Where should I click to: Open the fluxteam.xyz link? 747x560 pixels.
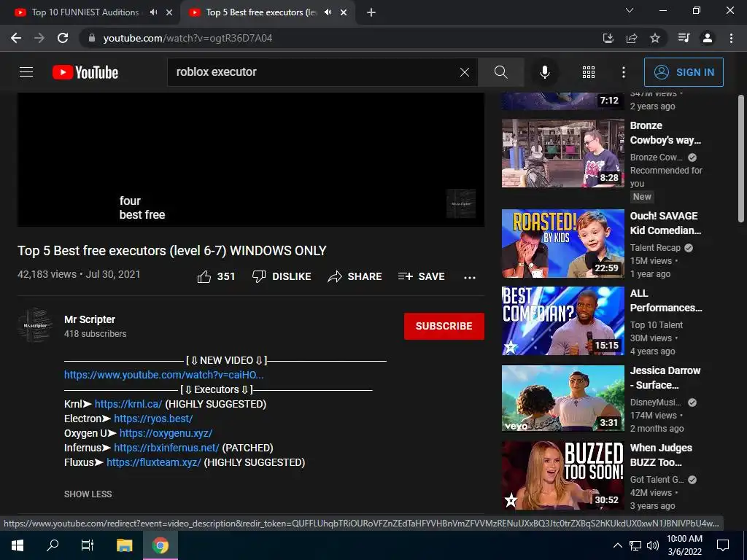click(153, 462)
